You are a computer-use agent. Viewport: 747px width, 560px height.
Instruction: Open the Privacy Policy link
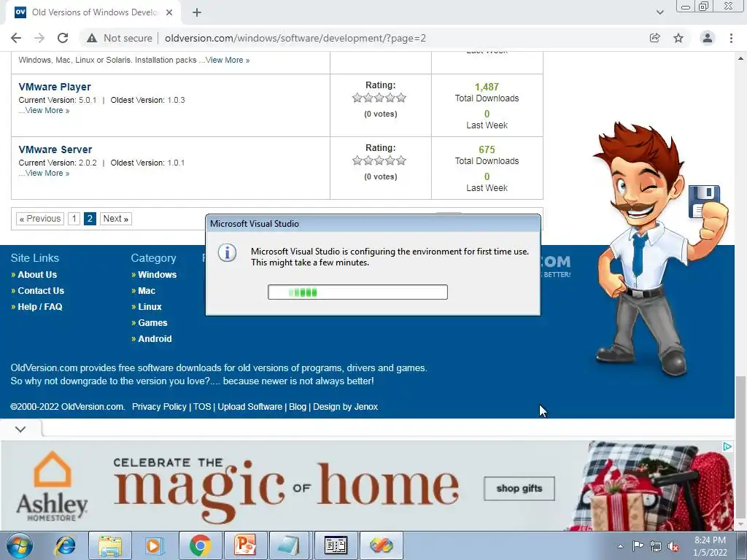(159, 407)
